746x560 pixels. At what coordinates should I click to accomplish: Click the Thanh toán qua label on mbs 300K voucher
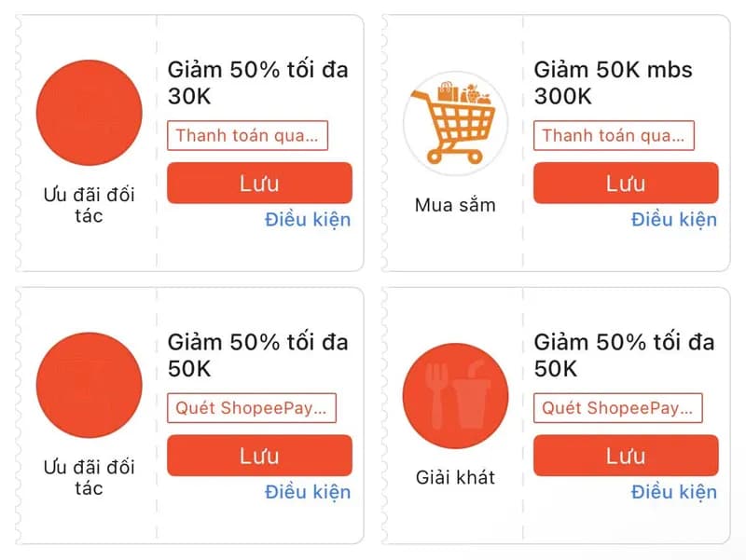point(615,135)
